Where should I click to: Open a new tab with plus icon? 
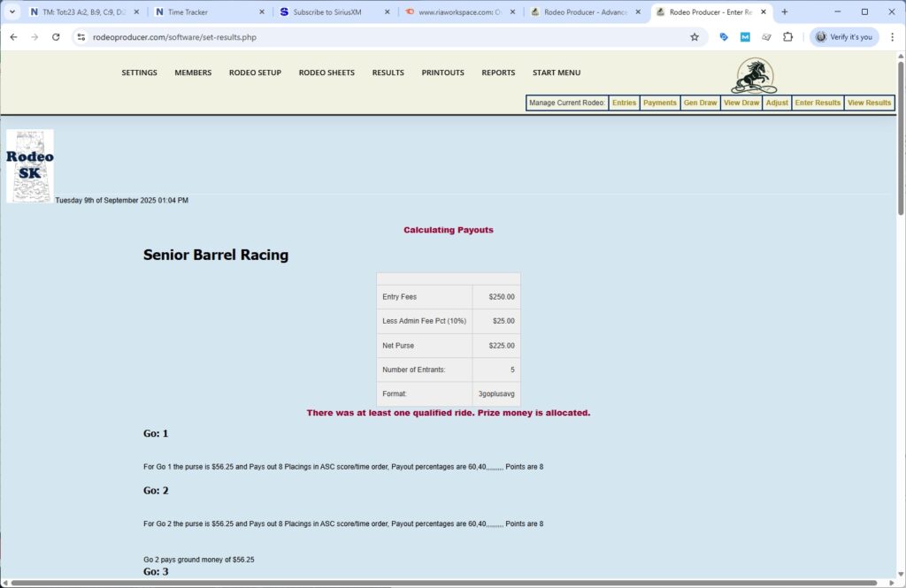point(784,12)
